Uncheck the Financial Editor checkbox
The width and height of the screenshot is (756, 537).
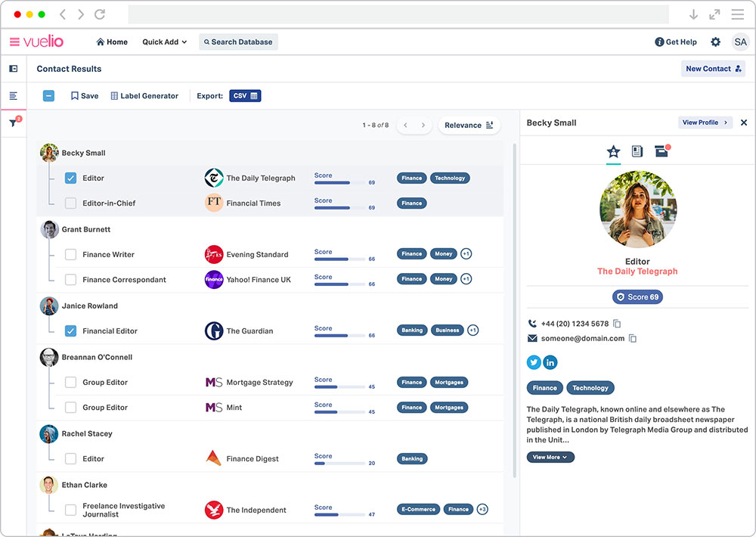click(x=70, y=331)
